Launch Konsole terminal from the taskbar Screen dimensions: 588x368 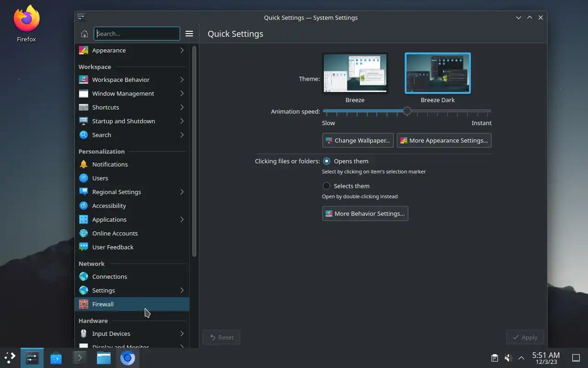point(79,357)
